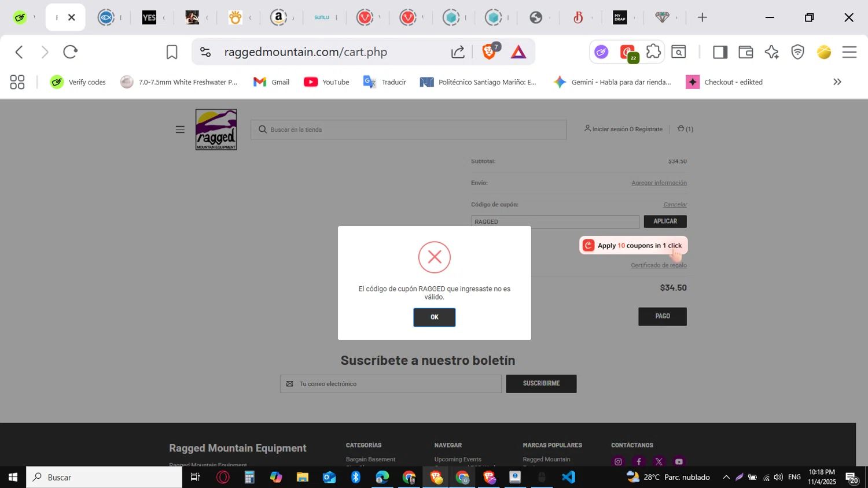The height and width of the screenshot is (488, 868).
Task: Click the Task View taskbar icon
Action: 195,477
